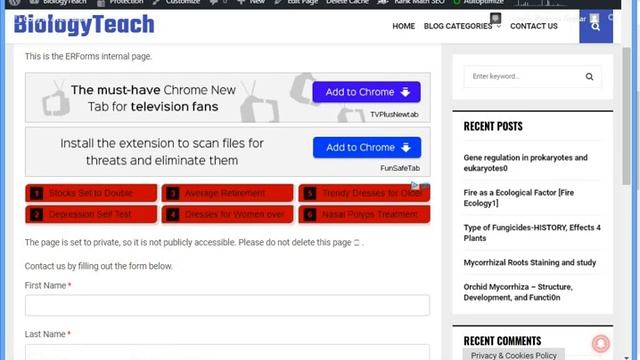Expand the BLOG CATEGORIES dropdown menu
Screen dimensions: 640x360
[462, 26]
